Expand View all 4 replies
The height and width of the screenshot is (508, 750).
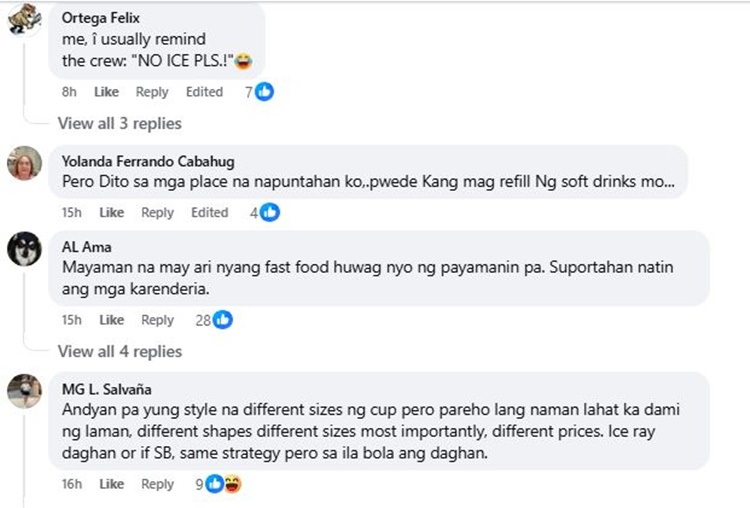(119, 352)
